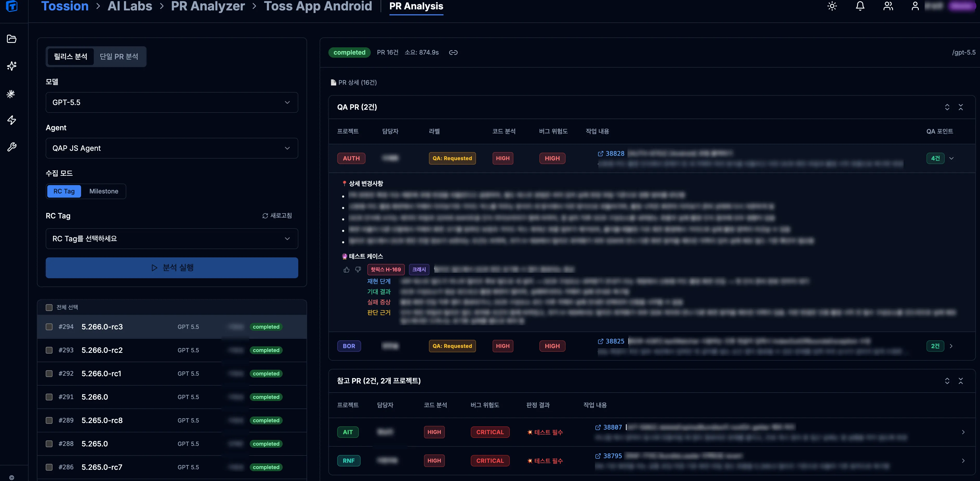This screenshot has height=481, width=980.
Task: Click the 새로고침 refresh button
Action: click(277, 216)
